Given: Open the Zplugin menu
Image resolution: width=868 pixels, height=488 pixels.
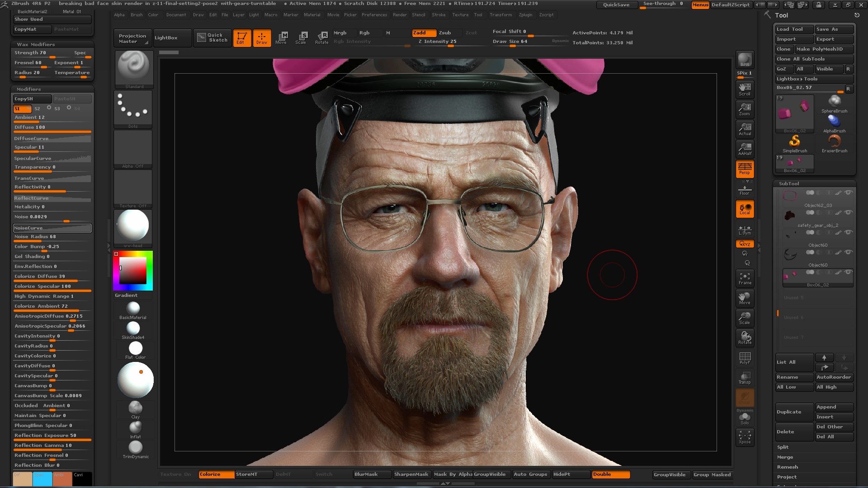Looking at the screenshot, I should coord(525,14).
